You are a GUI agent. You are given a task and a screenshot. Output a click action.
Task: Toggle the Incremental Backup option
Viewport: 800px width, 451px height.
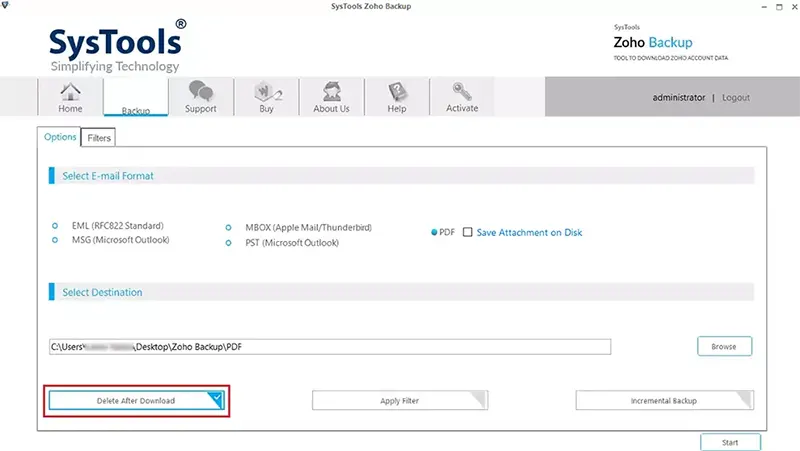click(664, 400)
